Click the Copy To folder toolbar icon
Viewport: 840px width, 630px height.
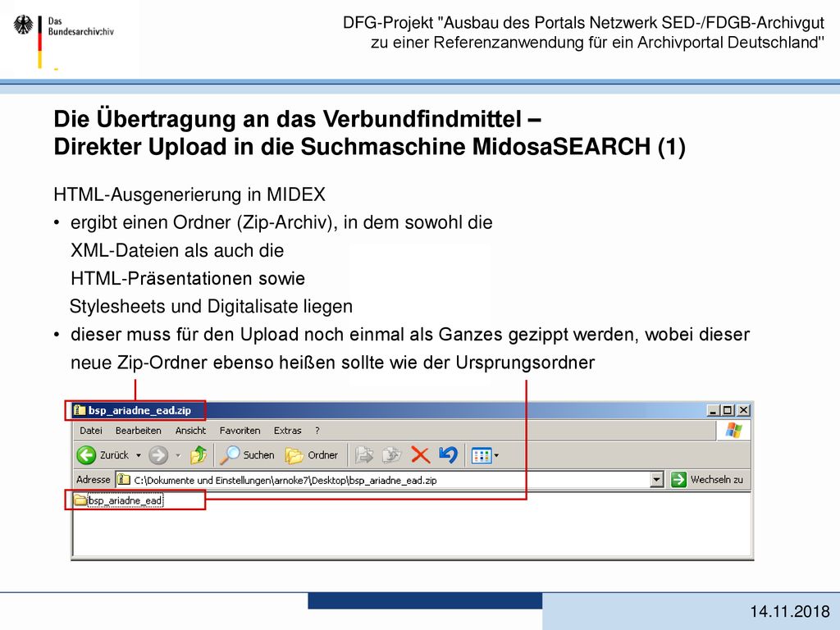391,454
